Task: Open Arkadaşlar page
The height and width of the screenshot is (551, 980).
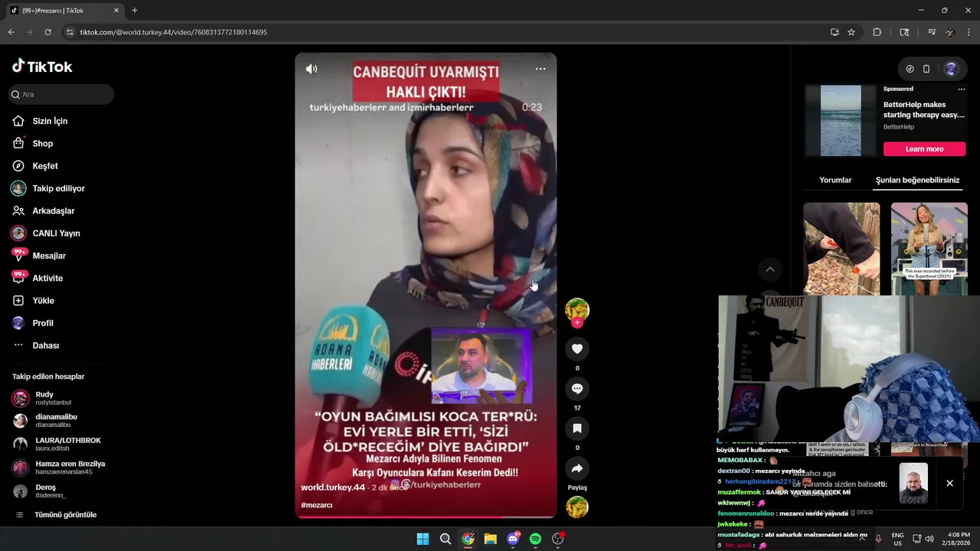Action: 53,210
